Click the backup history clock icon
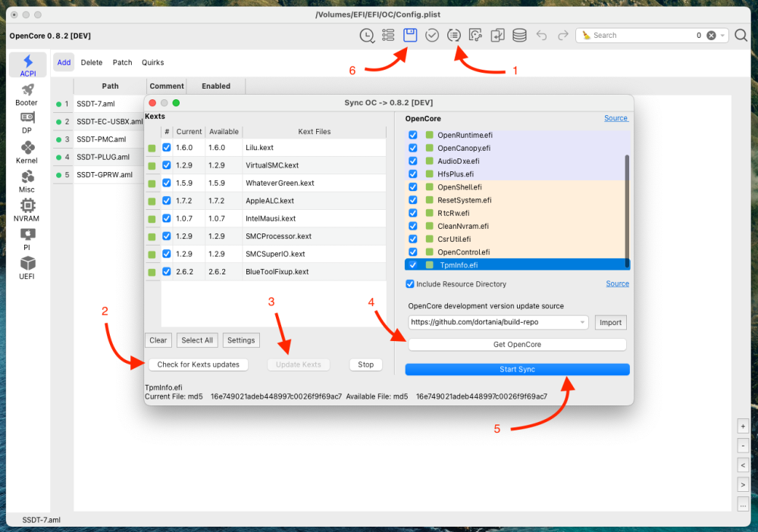This screenshot has height=532, width=758. tap(367, 36)
